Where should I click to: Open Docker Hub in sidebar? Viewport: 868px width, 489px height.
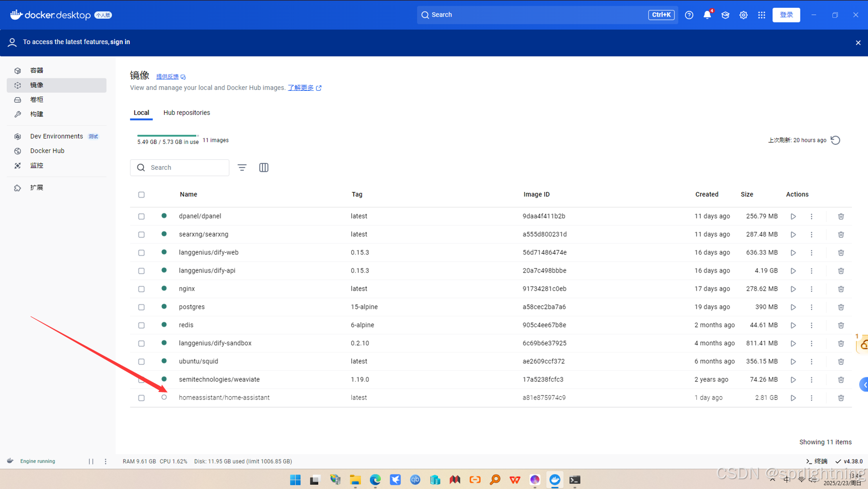pos(57,151)
